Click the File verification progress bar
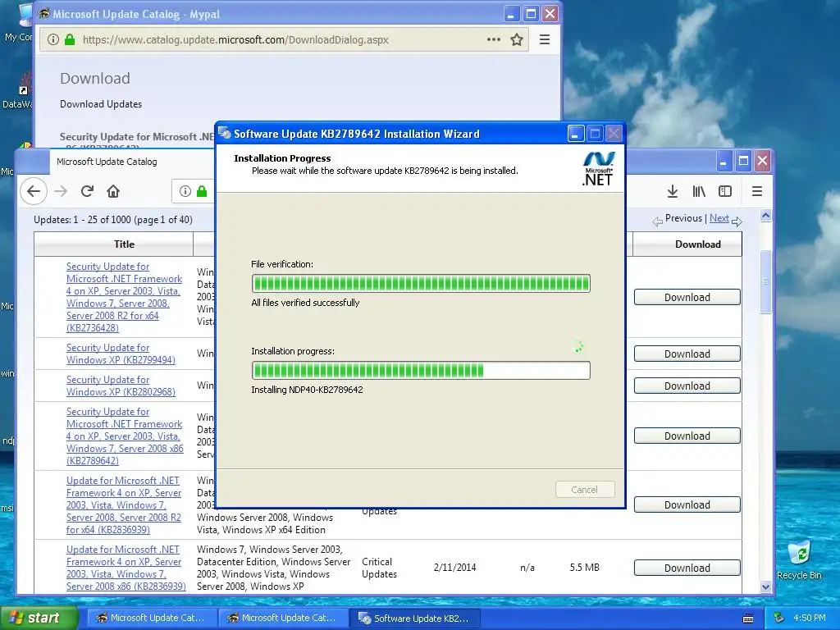Image resolution: width=840 pixels, height=630 pixels. pos(421,283)
